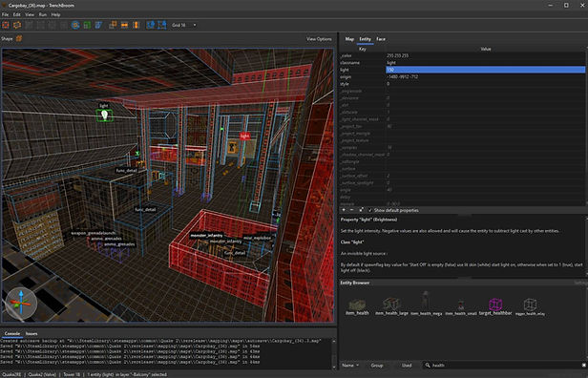Activate the green Scale tool
Viewport: 588px width, 378px height.
tap(87, 25)
